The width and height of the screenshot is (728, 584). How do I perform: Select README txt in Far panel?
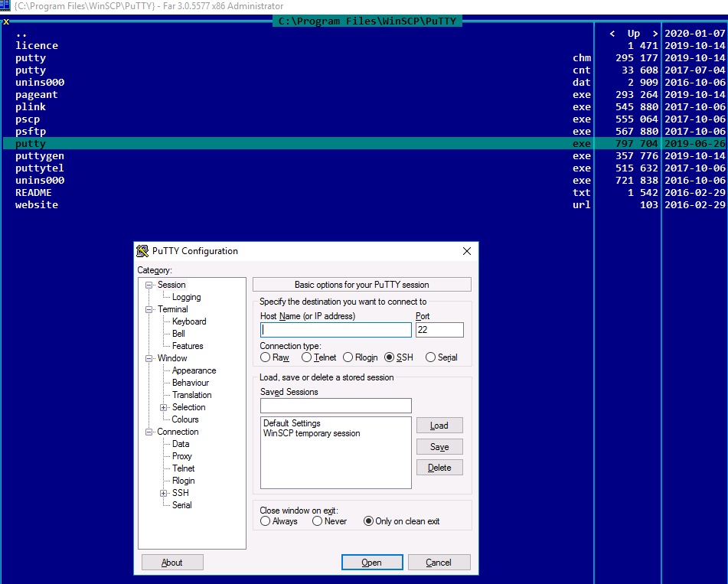[298, 193]
